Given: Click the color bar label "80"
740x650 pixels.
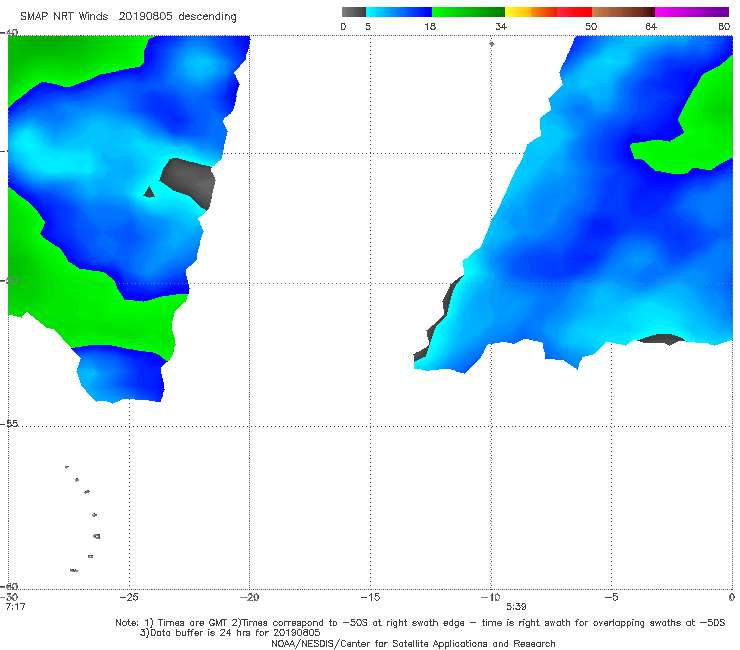Looking at the screenshot, I should point(724,26).
